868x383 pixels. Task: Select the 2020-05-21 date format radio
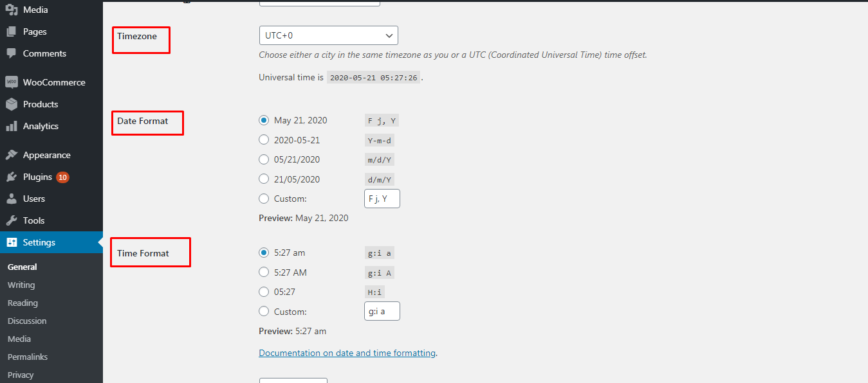(x=264, y=139)
